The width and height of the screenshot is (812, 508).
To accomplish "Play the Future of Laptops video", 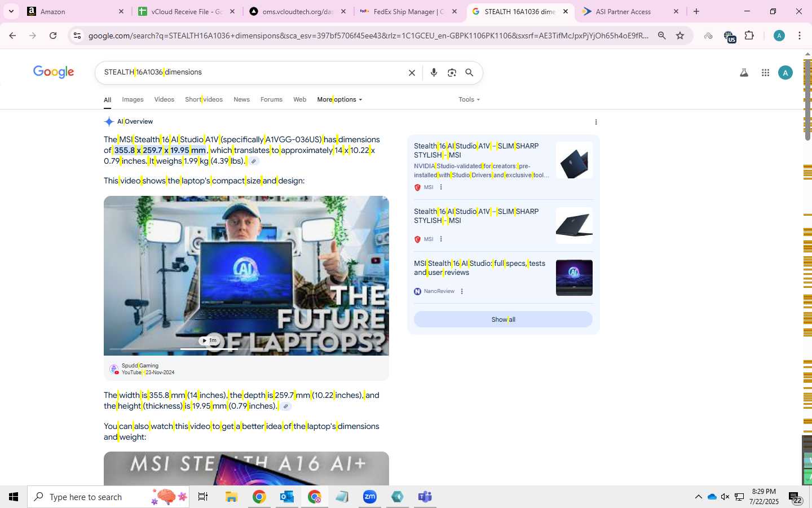I will pyautogui.click(x=246, y=275).
